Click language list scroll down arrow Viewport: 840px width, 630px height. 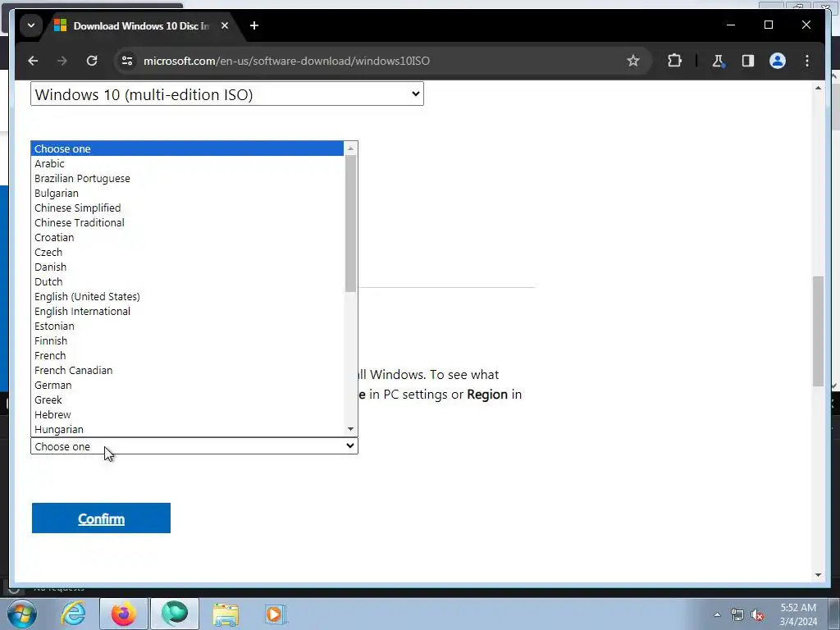[x=350, y=429]
